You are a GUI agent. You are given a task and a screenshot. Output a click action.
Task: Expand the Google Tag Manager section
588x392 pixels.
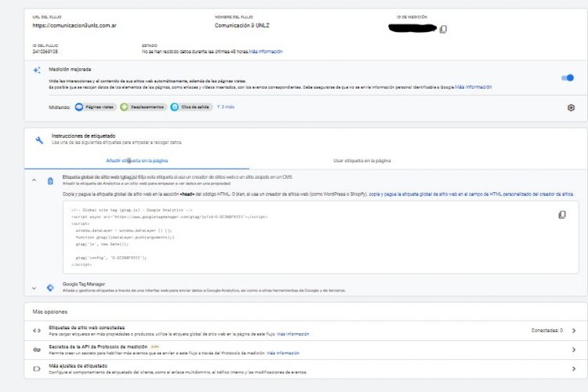[34, 288]
